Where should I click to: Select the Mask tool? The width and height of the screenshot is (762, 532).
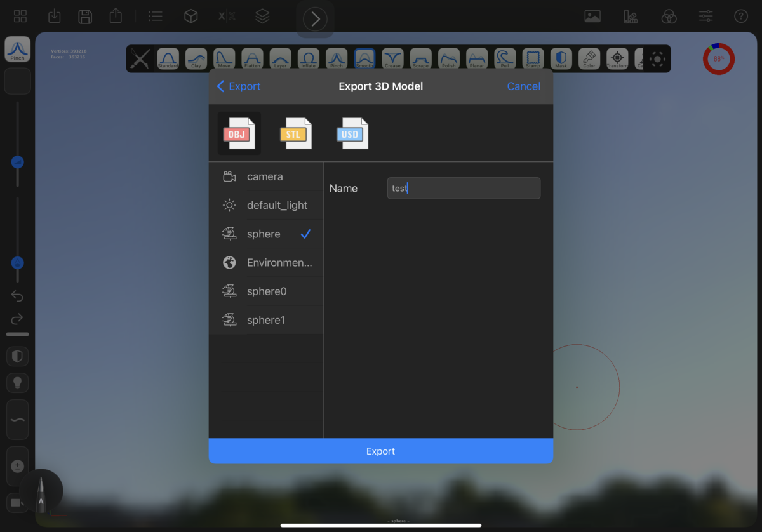point(561,58)
